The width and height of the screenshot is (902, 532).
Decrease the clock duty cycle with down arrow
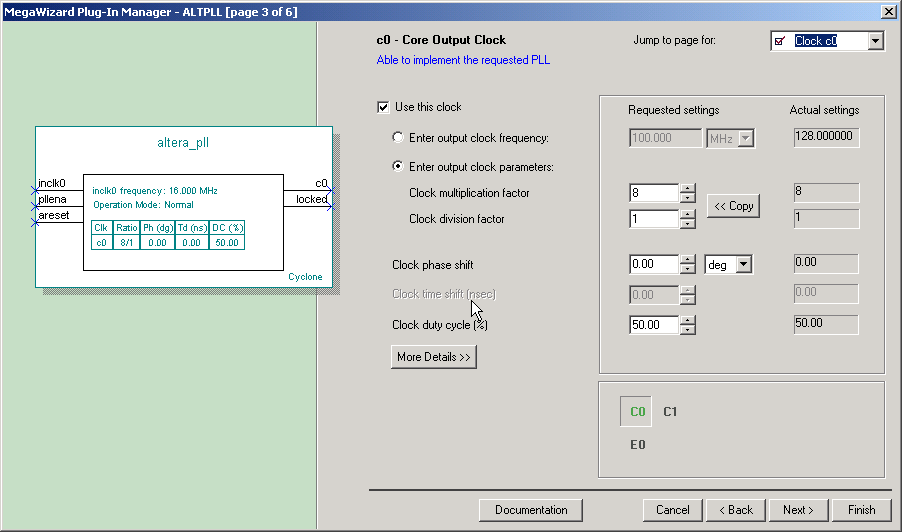(x=687, y=330)
